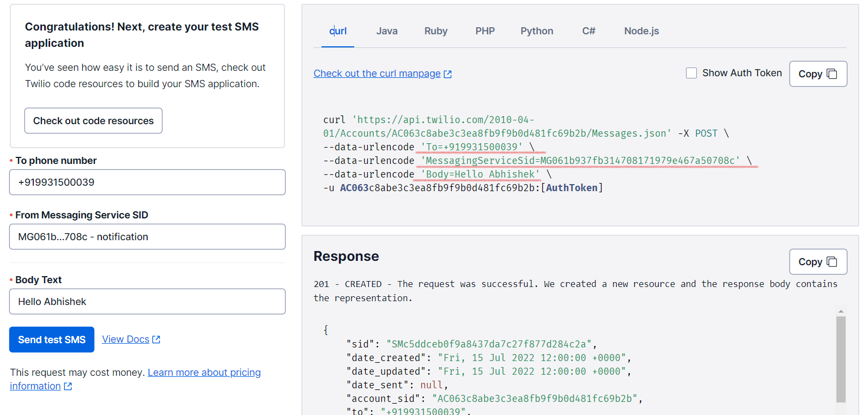
Task: Open the From Messaging Service SID selector
Action: 147,236
